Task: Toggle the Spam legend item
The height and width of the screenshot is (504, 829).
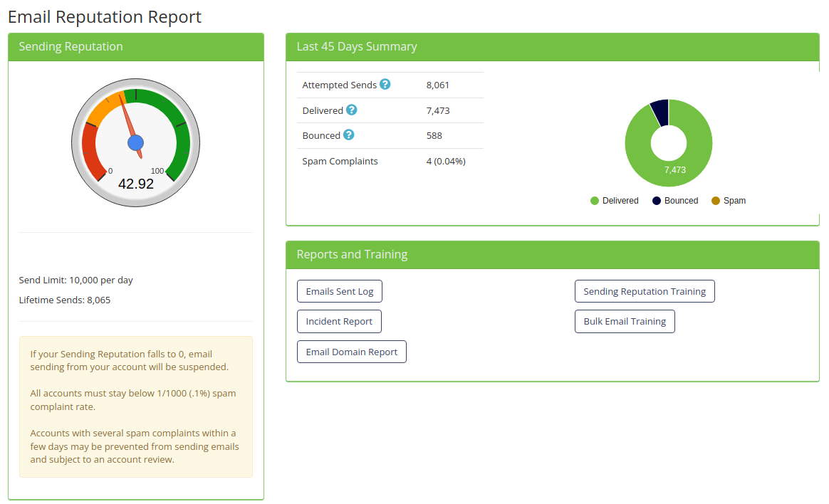Action: click(x=729, y=201)
